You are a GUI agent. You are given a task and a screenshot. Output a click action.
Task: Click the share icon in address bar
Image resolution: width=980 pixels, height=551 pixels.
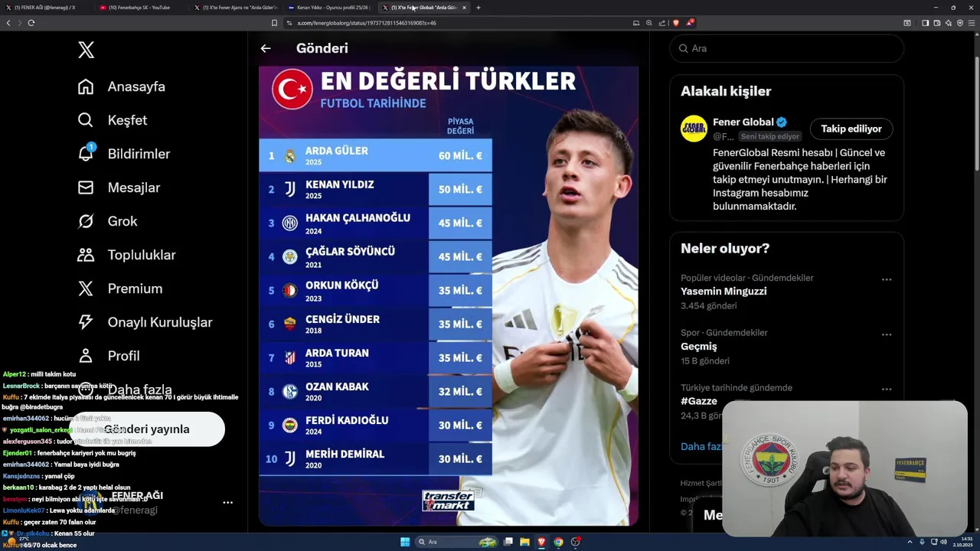(x=661, y=23)
